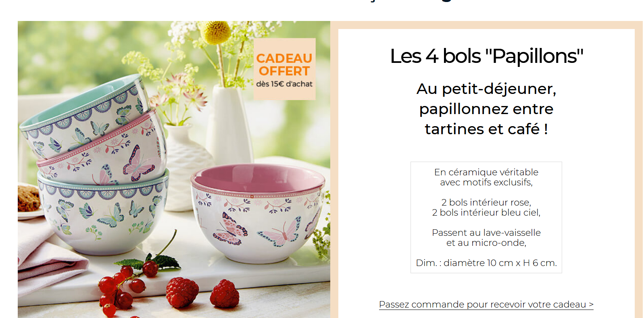This screenshot has height=318, width=644.
Task: Click the 'Passent au lave-vaisselle' line
Action: point(486,233)
